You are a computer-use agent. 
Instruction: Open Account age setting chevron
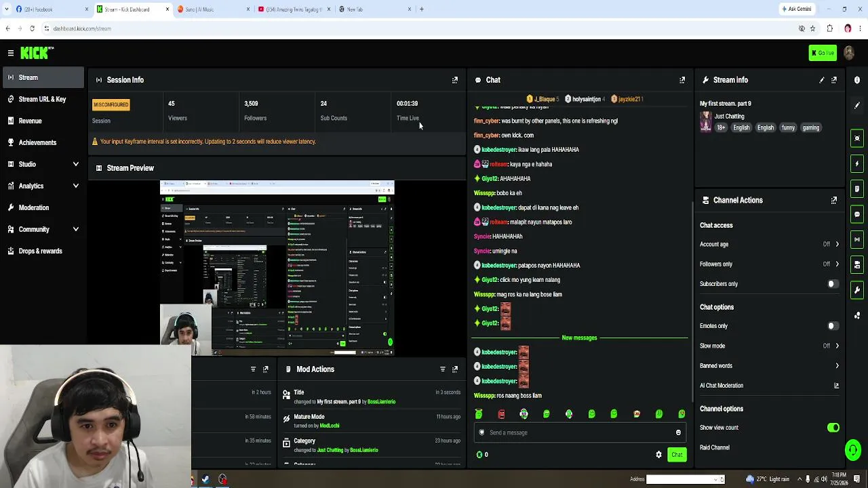[837, 244]
